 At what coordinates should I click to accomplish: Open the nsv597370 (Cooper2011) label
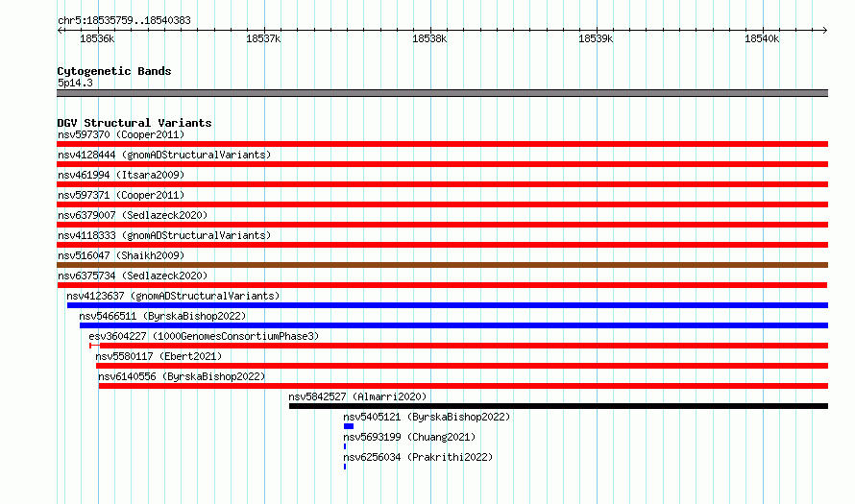[x=121, y=134]
